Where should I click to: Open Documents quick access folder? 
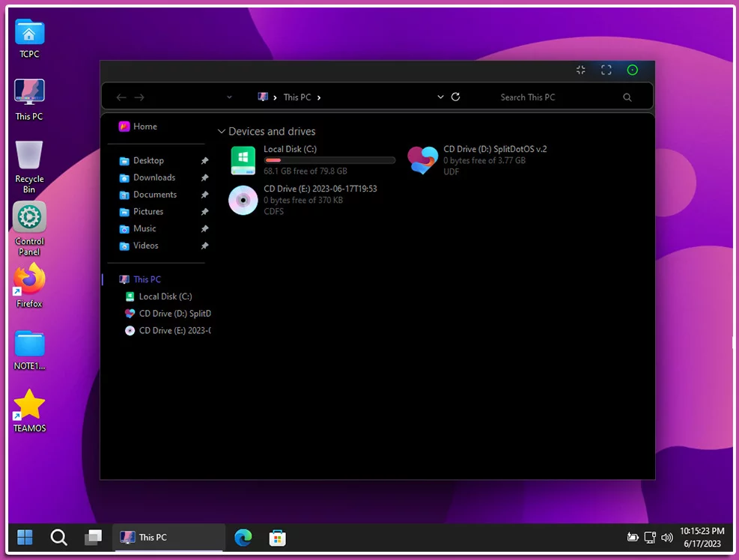(148, 195)
